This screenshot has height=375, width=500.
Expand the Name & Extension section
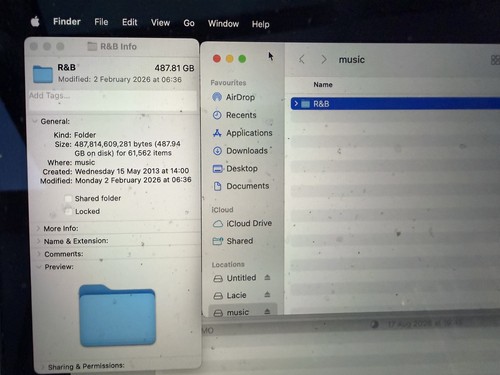(x=38, y=241)
